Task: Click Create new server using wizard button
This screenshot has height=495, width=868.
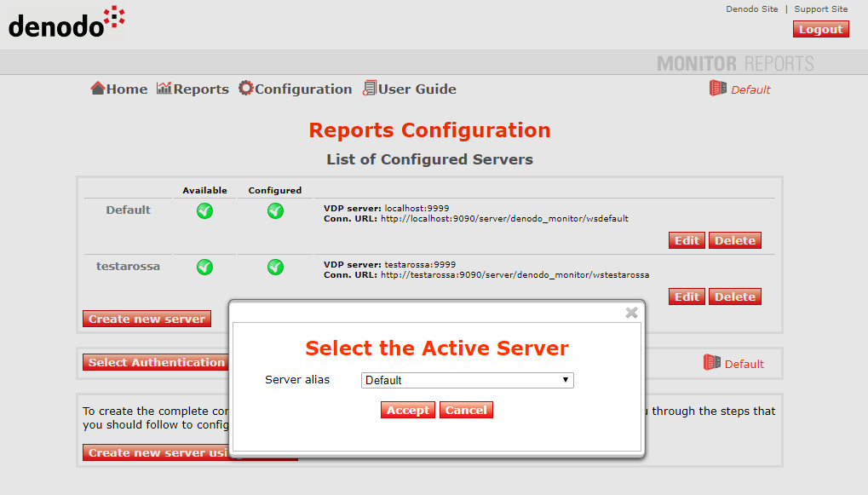Action: (156, 452)
